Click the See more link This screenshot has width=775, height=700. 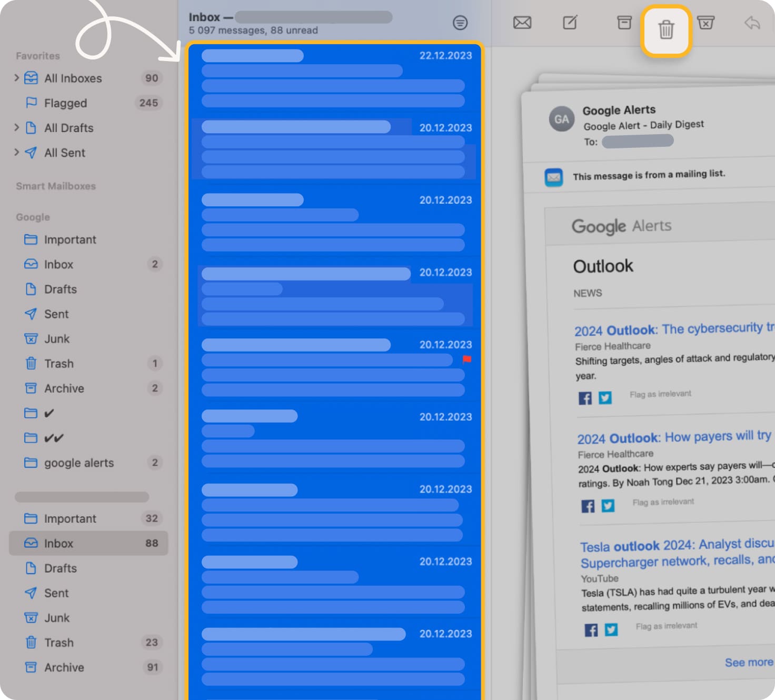(x=748, y=662)
